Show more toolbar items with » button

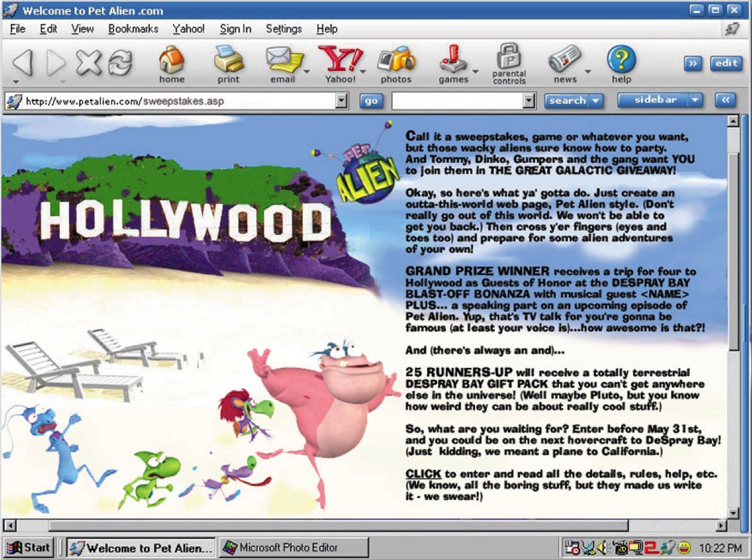pyautogui.click(x=693, y=63)
